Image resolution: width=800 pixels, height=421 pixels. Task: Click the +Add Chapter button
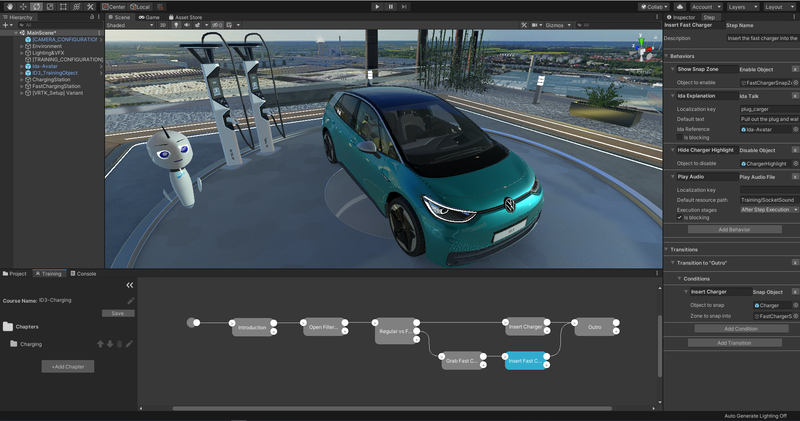tap(68, 366)
